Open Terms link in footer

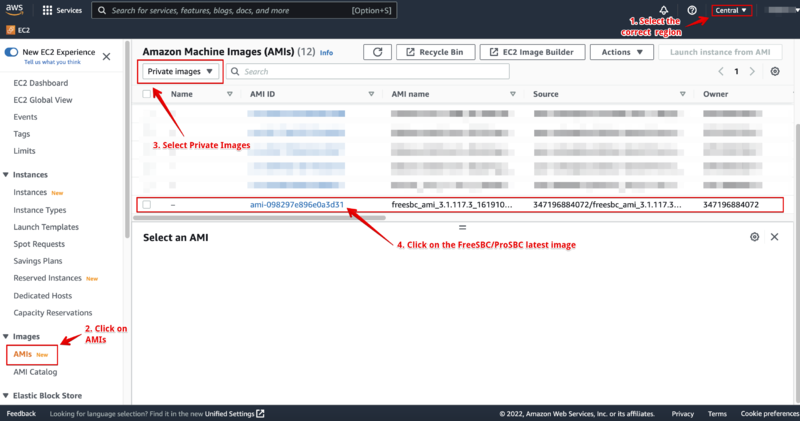717,414
